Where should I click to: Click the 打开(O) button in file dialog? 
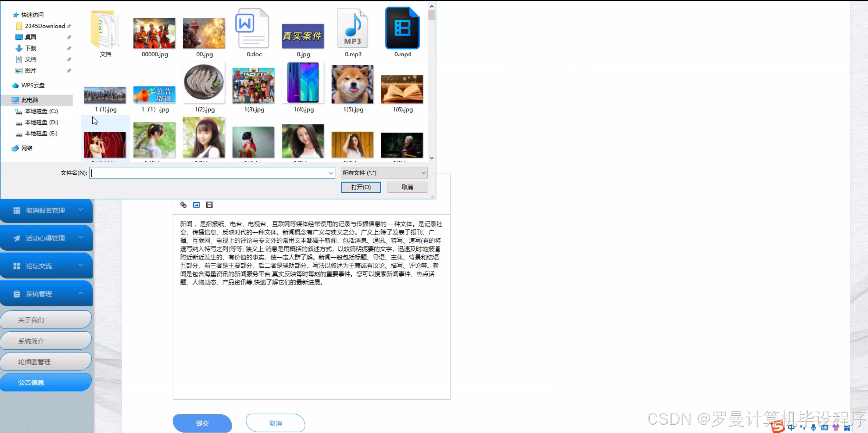tap(361, 187)
